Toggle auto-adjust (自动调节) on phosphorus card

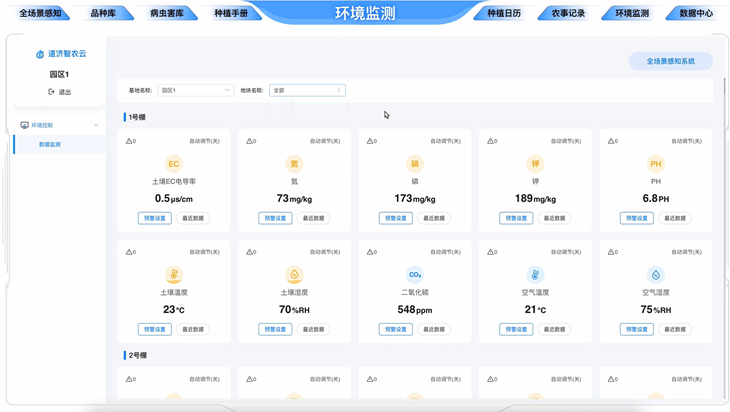[x=446, y=141]
